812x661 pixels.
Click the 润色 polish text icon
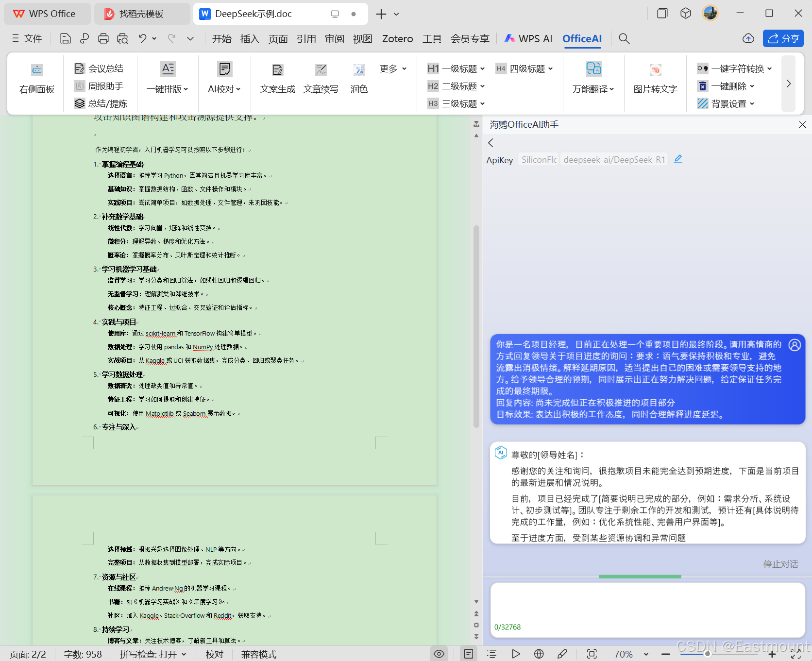tap(359, 70)
